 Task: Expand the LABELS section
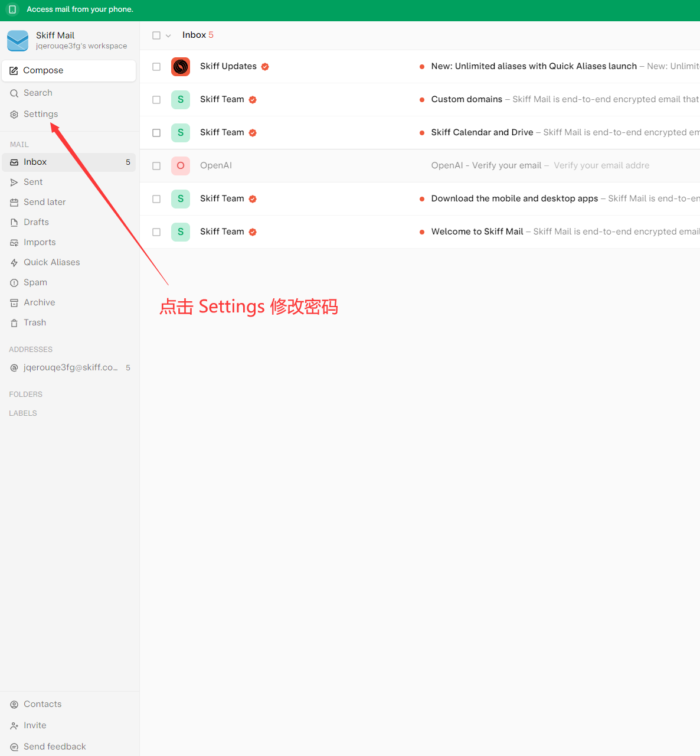click(23, 413)
